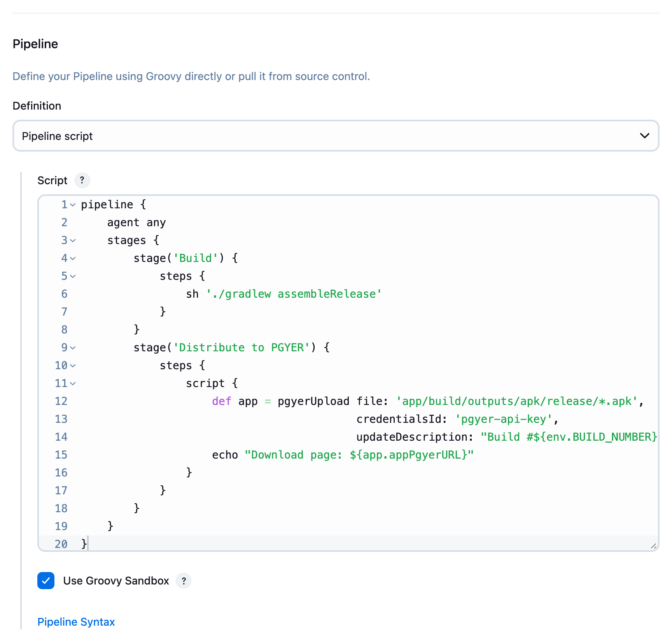Fold the script block on line 11
Screen dimensions: 672x642
[73, 384]
